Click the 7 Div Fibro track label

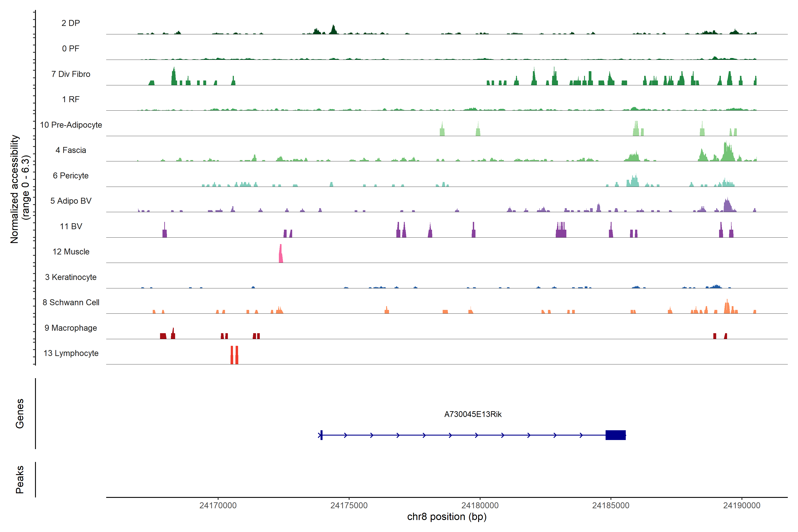pyautogui.click(x=70, y=74)
